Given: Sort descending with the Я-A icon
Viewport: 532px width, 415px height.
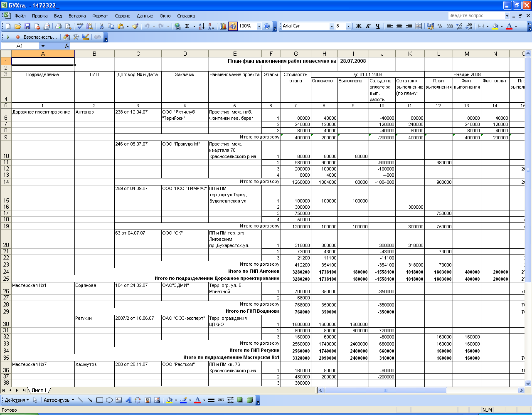Looking at the screenshot, I should point(211,26).
